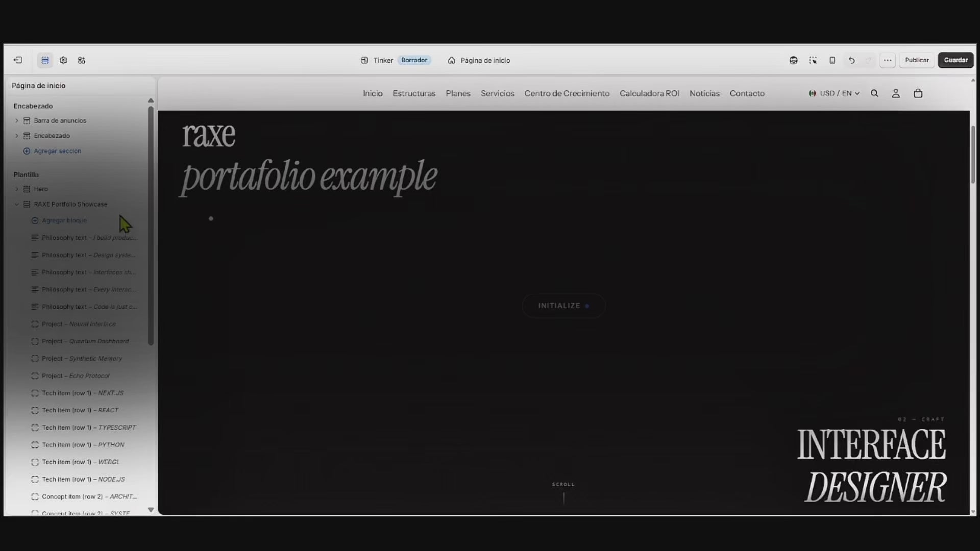Toggle the inspector selection icon

point(813,60)
